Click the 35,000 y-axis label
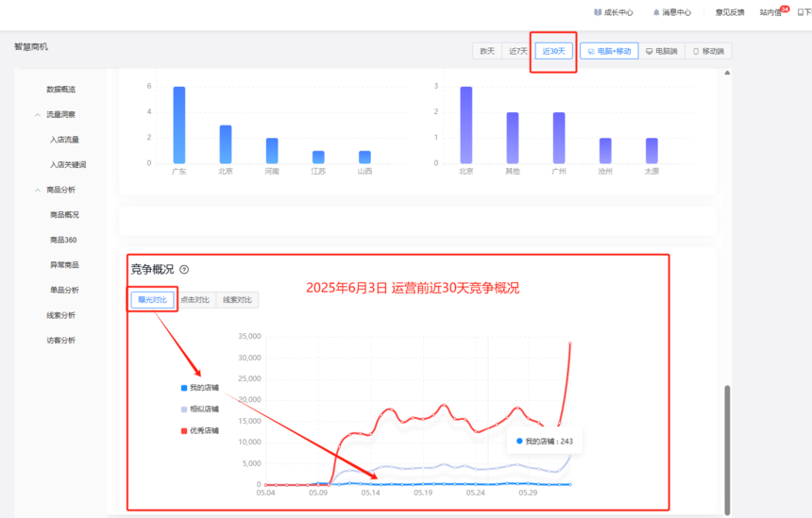Viewport: 812px width, 518px height. pyautogui.click(x=249, y=336)
